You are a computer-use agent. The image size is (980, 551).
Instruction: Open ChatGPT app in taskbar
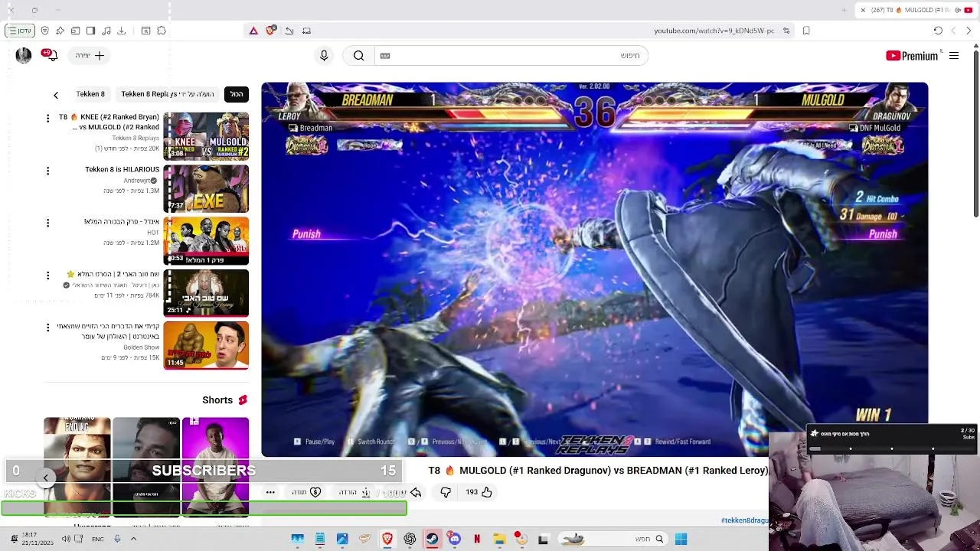pos(410,539)
